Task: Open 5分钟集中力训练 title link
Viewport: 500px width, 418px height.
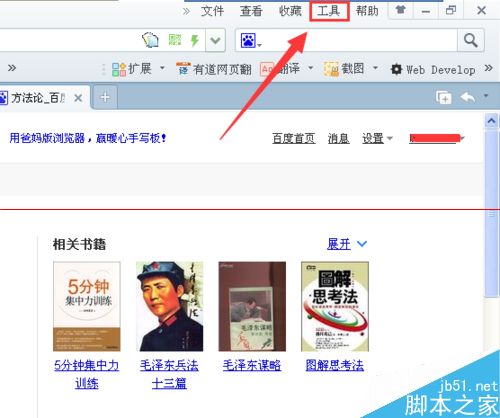Action: click(87, 375)
